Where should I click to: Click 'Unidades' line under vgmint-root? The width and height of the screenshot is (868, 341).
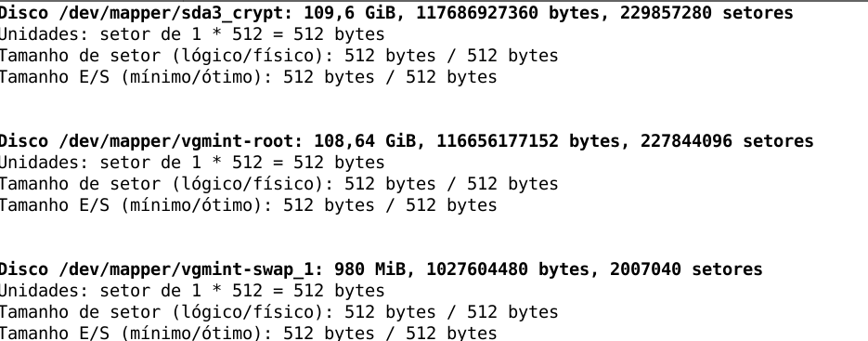[x=192, y=163]
